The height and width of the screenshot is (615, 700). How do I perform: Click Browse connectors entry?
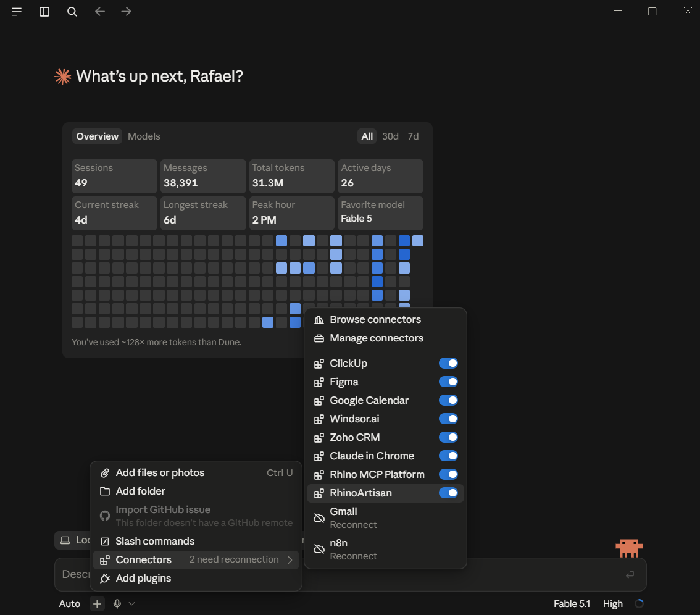[385, 320]
